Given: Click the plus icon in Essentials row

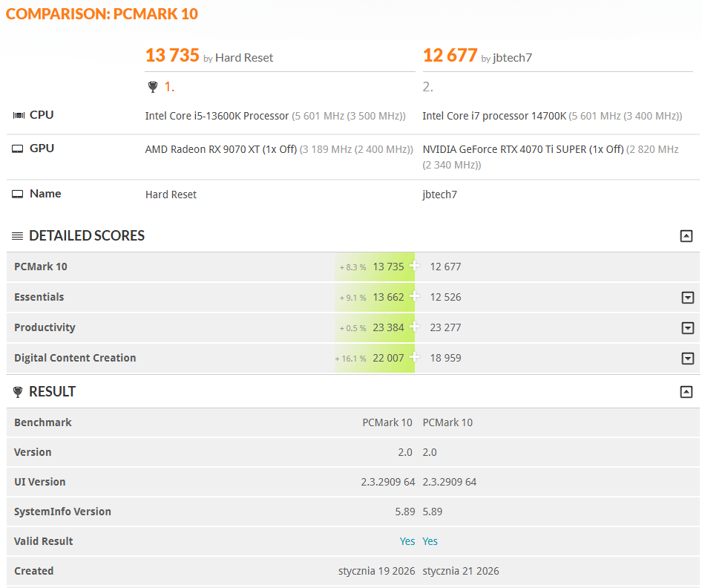Looking at the screenshot, I should pyautogui.click(x=414, y=296).
